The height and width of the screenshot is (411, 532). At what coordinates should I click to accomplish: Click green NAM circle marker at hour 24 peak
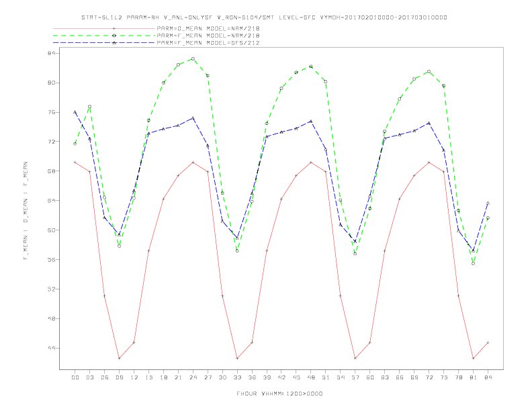193,58
